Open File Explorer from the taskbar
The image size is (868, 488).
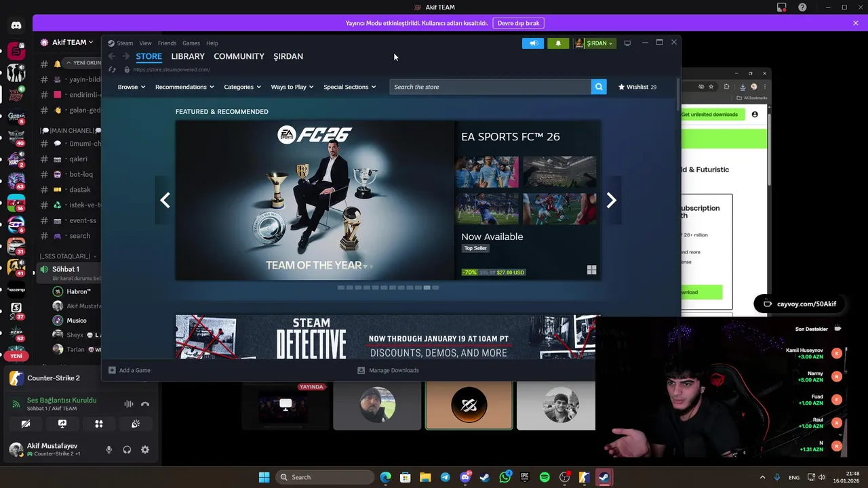(425, 477)
